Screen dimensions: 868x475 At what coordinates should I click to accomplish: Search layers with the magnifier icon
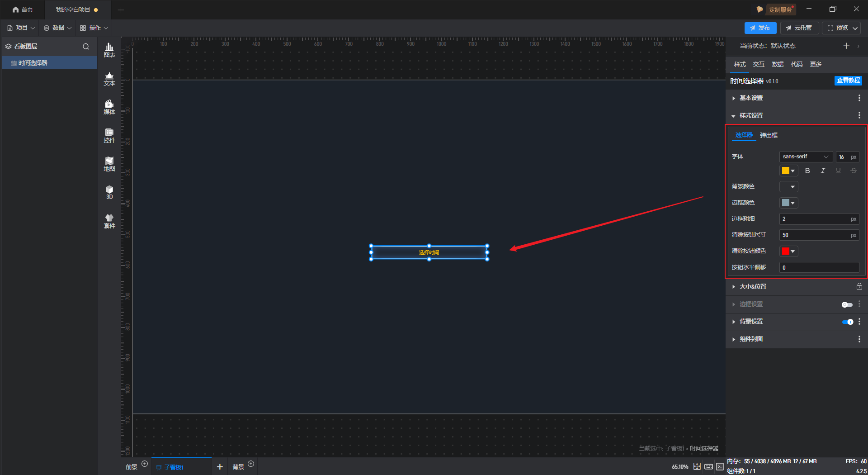86,46
